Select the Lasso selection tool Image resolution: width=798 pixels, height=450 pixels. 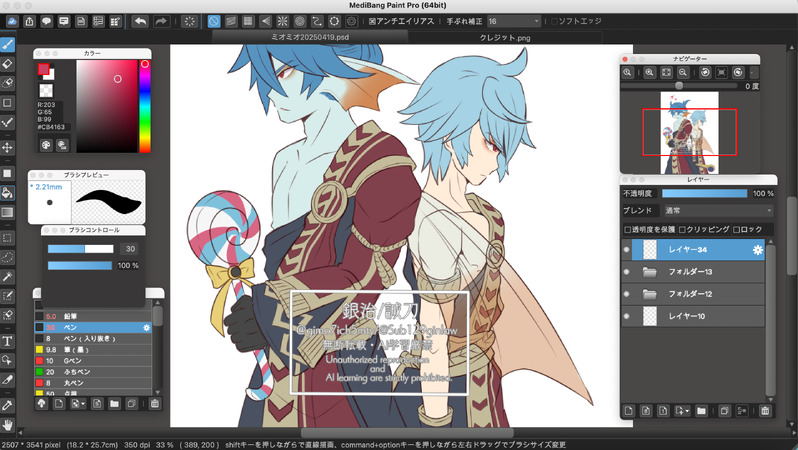pyautogui.click(x=7, y=257)
